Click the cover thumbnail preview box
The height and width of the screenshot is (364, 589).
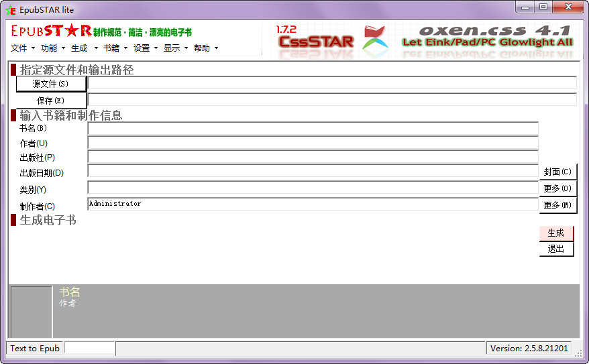[x=31, y=312]
